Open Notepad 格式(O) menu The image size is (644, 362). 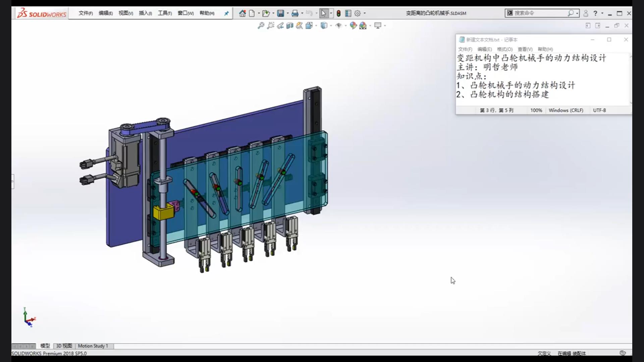tap(505, 49)
